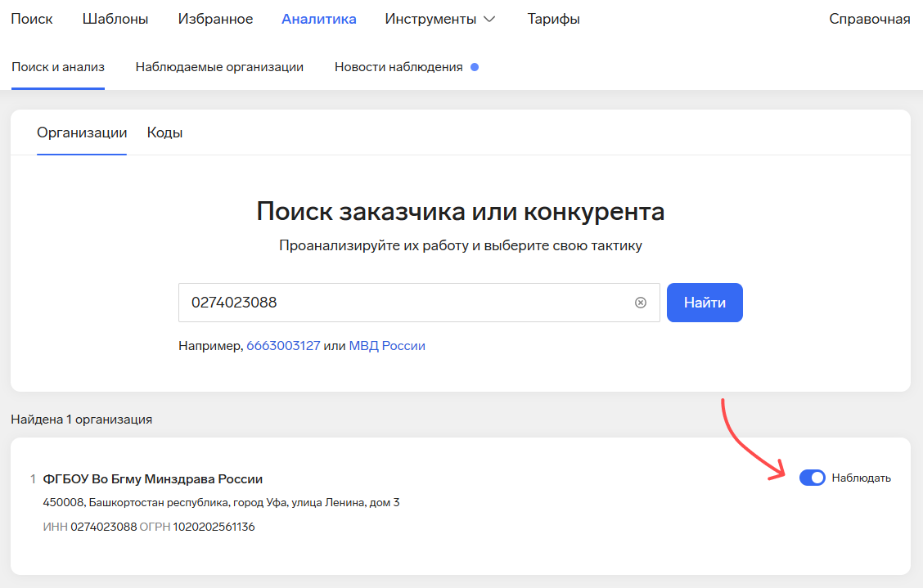Go to the Шаблоны section
The width and height of the screenshot is (923, 588).
tap(115, 19)
